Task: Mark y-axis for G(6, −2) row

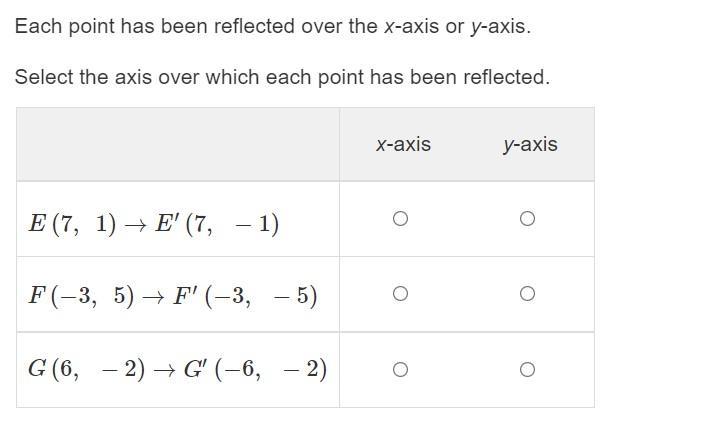Action: pyautogui.click(x=527, y=369)
